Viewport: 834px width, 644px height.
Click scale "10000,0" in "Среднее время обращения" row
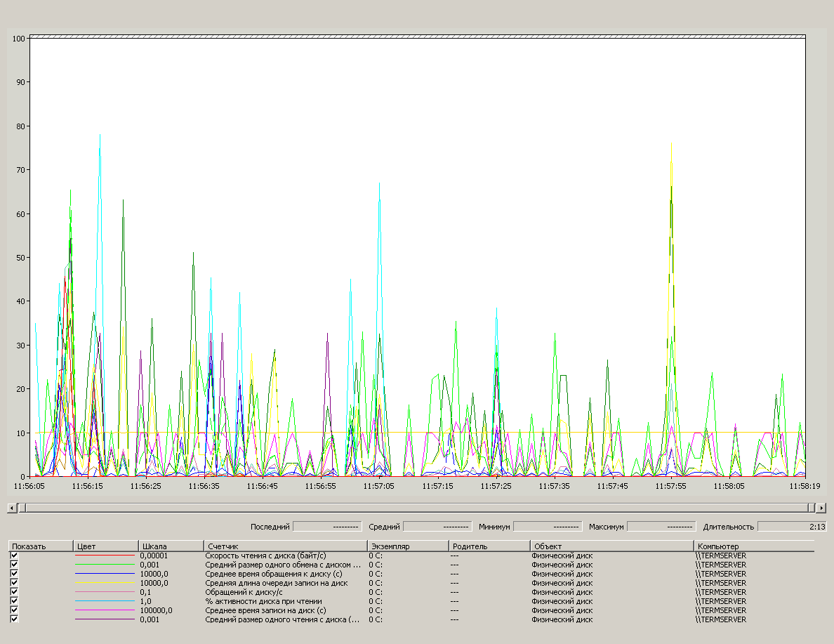coord(154,574)
